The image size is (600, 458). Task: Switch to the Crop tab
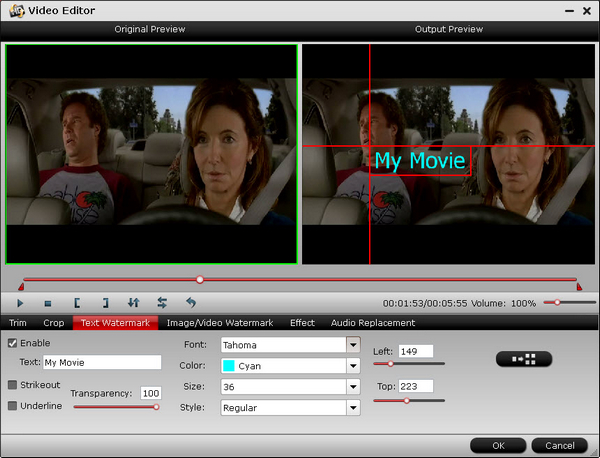54,323
